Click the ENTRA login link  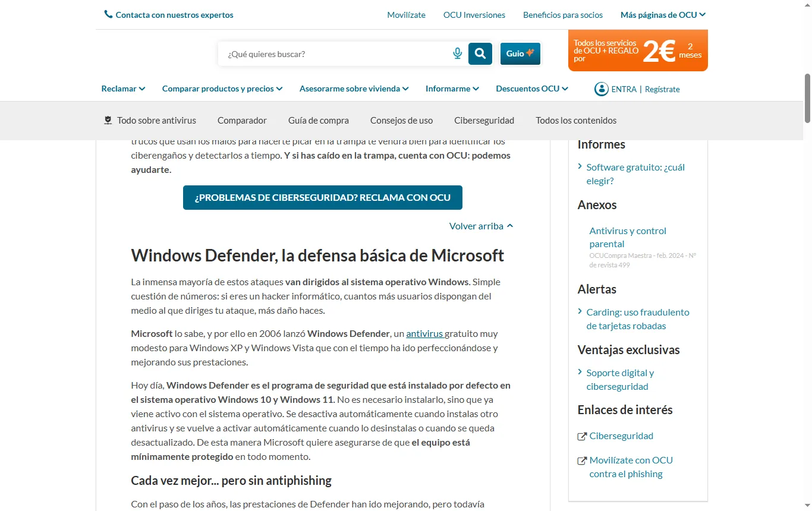(x=624, y=89)
